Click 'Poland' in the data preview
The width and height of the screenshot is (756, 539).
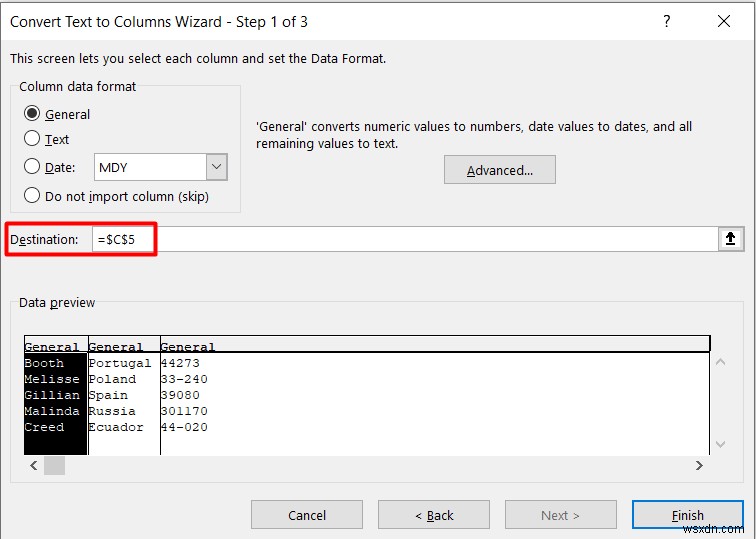112,379
